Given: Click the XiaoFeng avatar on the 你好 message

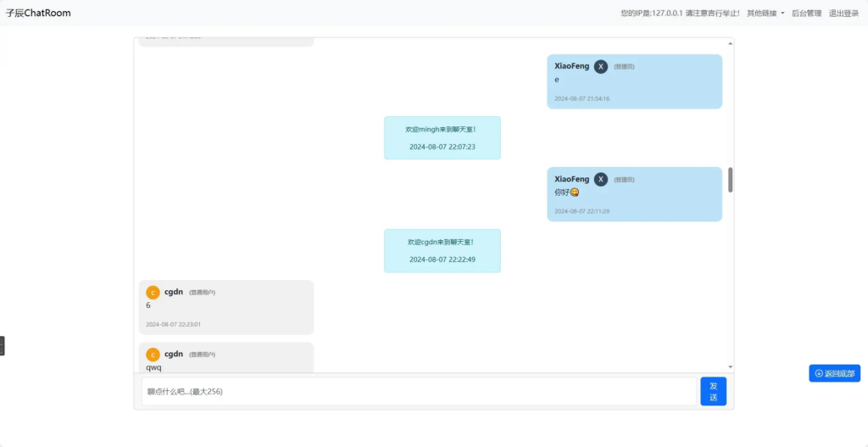Looking at the screenshot, I should pos(600,179).
